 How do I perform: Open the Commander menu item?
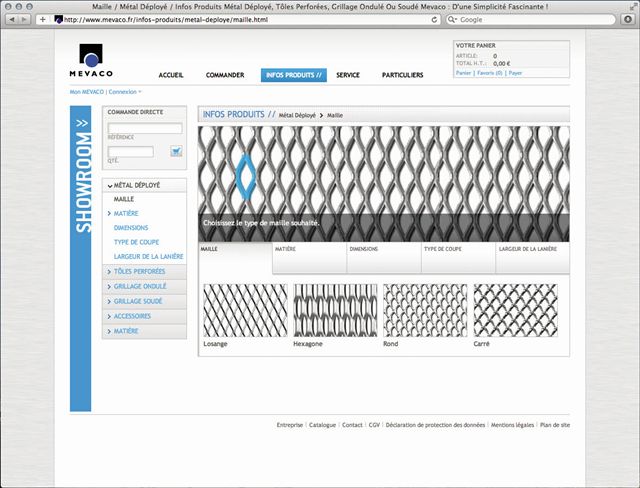225,75
